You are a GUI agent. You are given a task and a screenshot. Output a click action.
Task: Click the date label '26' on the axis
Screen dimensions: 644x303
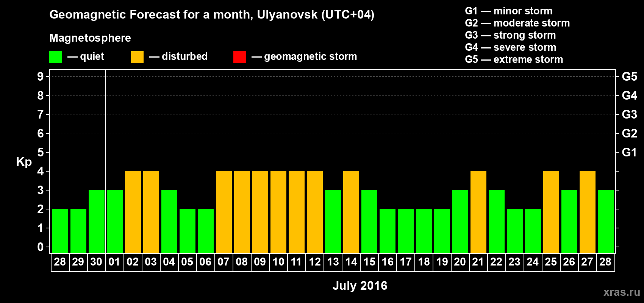pyautogui.click(x=569, y=262)
